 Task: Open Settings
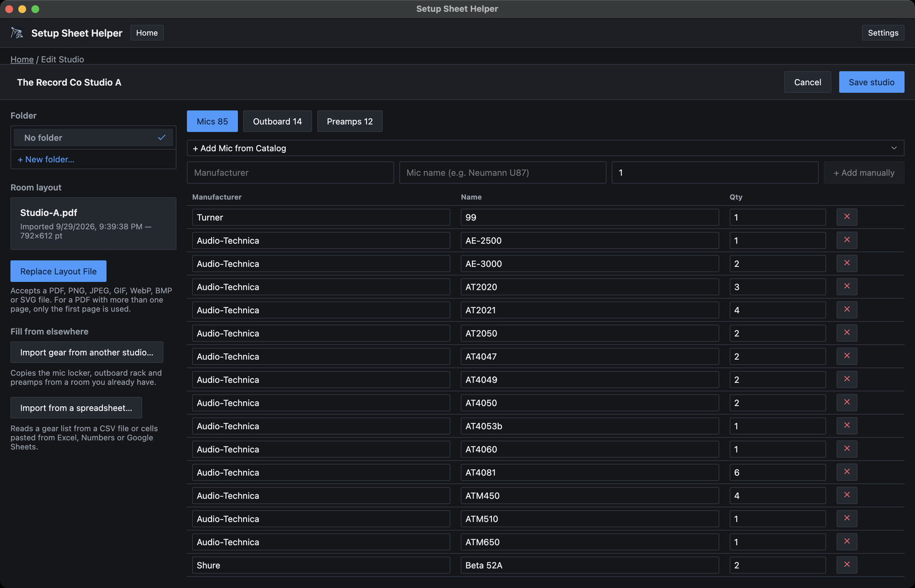(x=883, y=33)
